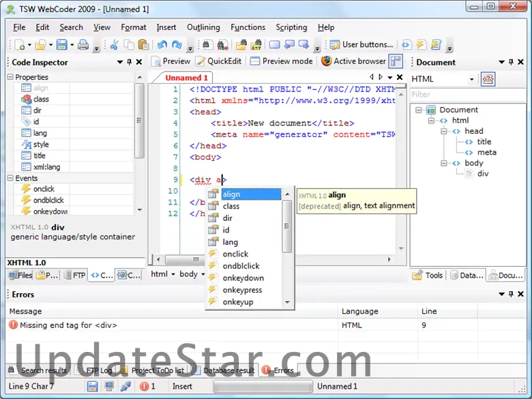
Task: Open the Code Inspector panel menu arrow
Action: pyautogui.click(x=120, y=62)
